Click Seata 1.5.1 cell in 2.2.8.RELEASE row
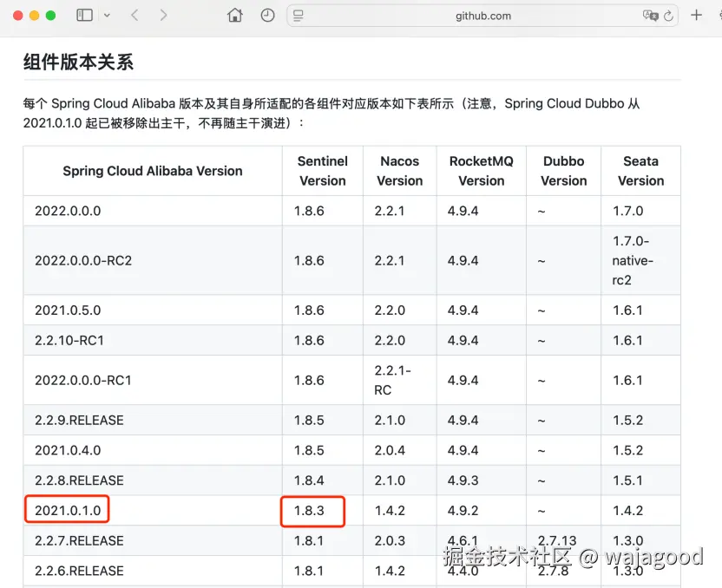This screenshot has width=722, height=588. tap(640, 480)
